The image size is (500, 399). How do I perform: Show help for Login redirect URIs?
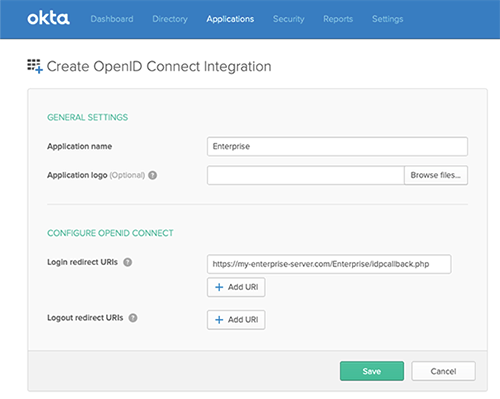(x=128, y=262)
